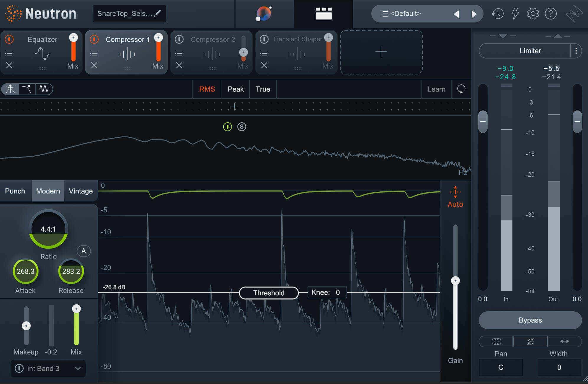The height and width of the screenshot is (384, 588).
Task: Toggle the Int Band 3 sidechain power button
Action: coord(19,368)
